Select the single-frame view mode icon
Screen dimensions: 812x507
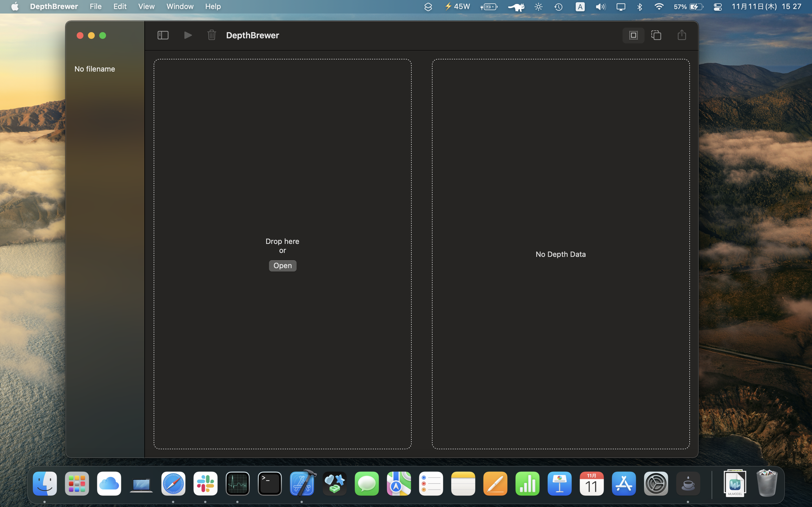point(633,35)
